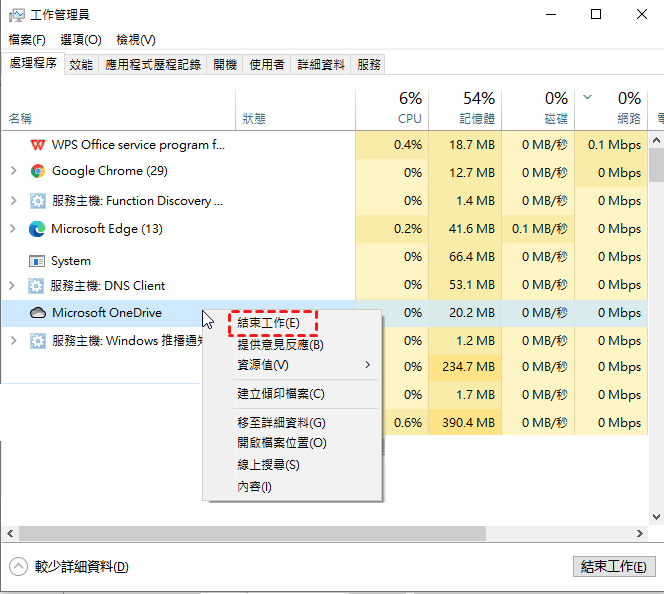
Task: Choose 線上搜尋(S) in the context menu
Action: click(268, 465)
